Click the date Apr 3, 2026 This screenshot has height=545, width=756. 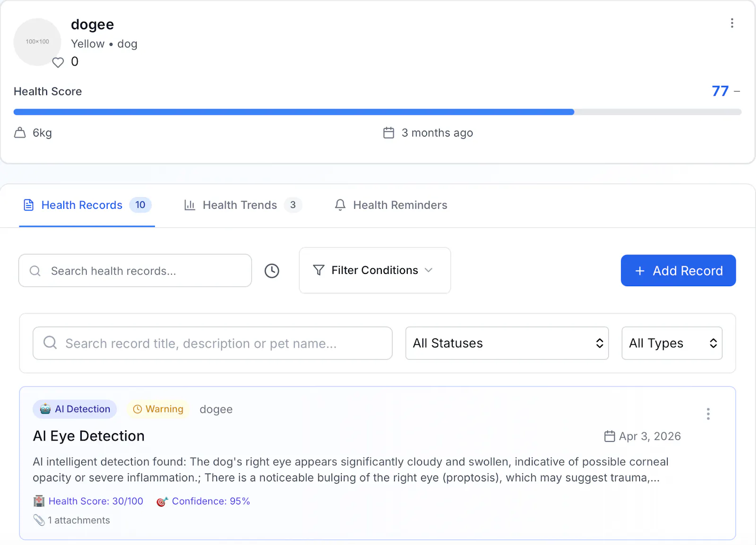pos(650,436)
